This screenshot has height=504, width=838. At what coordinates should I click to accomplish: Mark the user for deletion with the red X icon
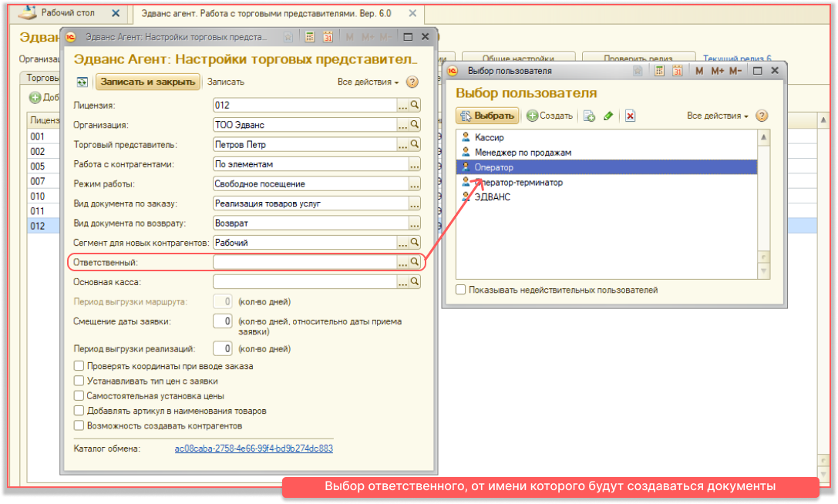630,116
